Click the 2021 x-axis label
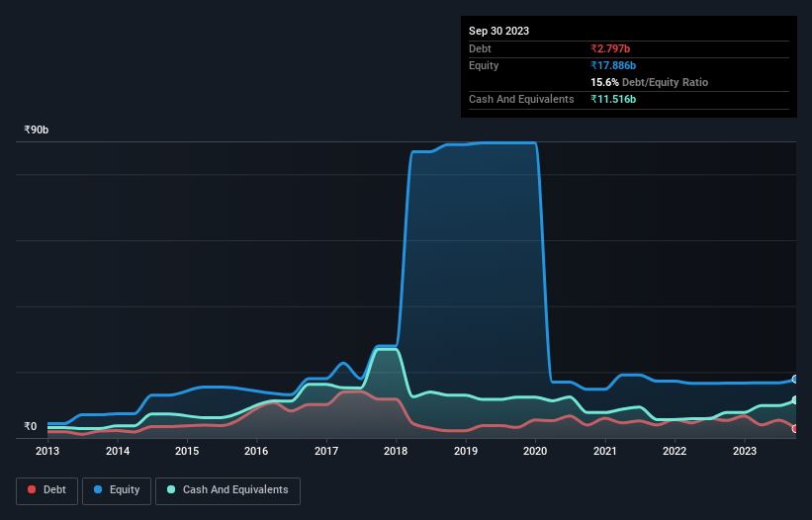 [x=605, y=451]
